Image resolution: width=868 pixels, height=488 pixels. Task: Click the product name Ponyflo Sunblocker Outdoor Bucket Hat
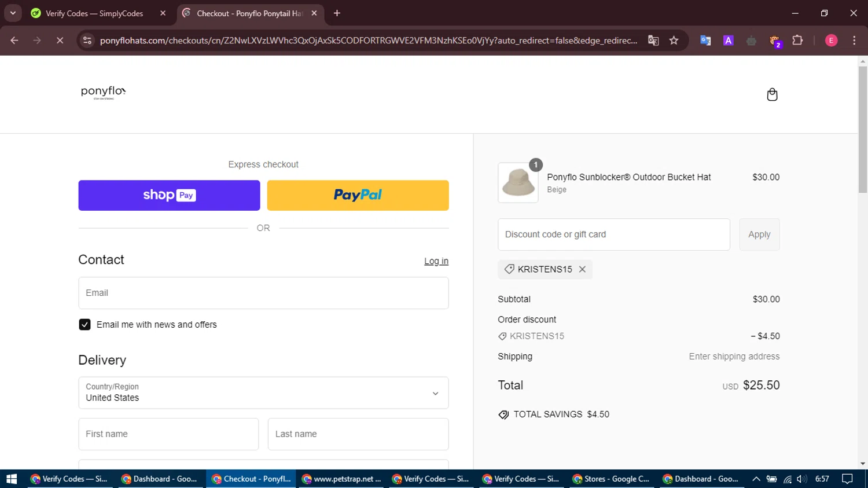tap(629, 177)
